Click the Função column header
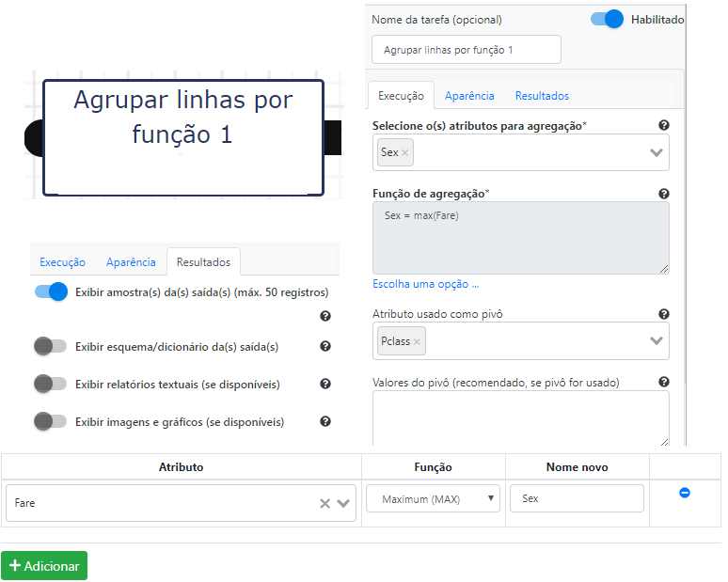 433,467
